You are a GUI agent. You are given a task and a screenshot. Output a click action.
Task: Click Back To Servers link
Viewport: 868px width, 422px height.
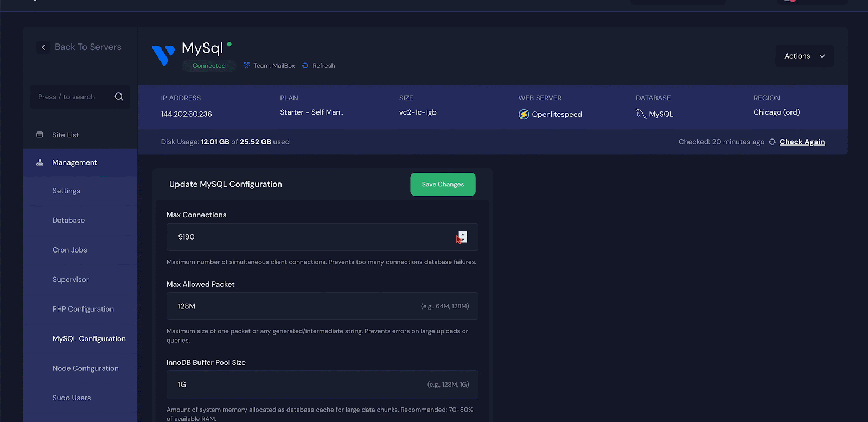(x=88, y=47)
